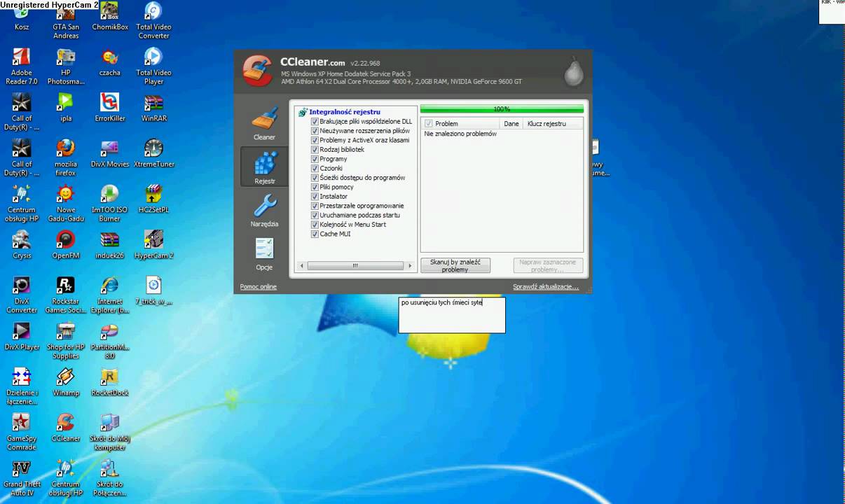
Task: Select GTA San Andreas desktop icon
Action: (66, 21)
